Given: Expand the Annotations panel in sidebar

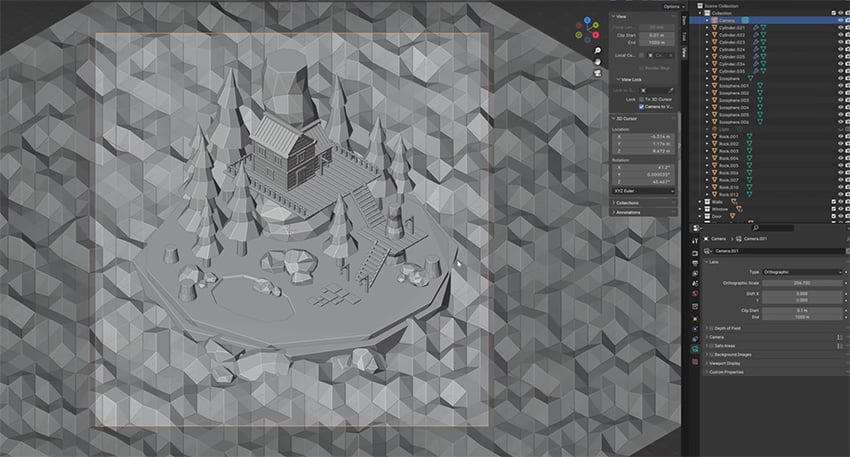Looking at the screenshot, I should pos(626,212).
